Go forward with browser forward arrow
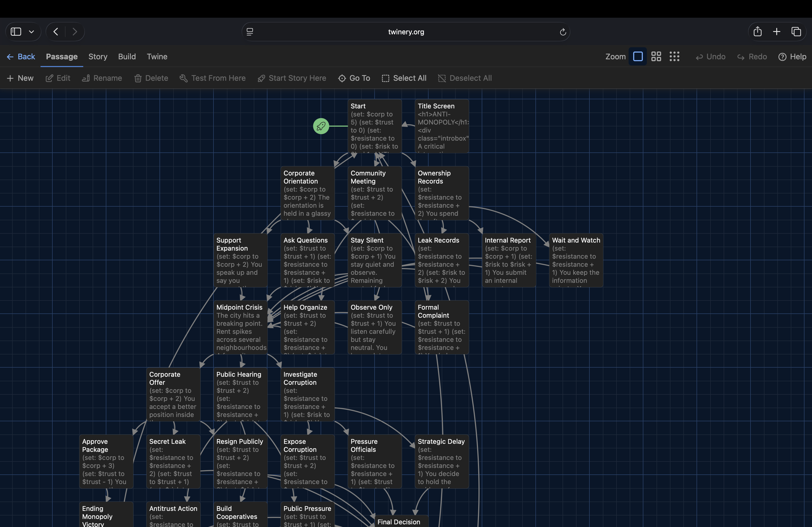The image size is (812, 527). pos(75,32)
